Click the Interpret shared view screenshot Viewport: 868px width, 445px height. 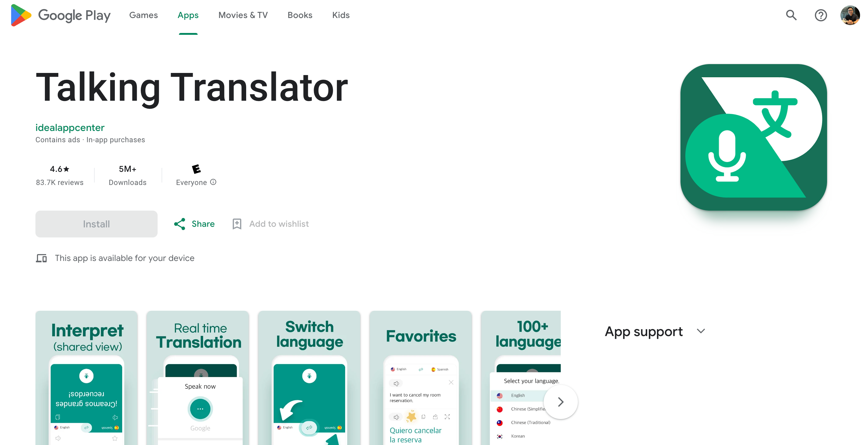tap(86, 377)
